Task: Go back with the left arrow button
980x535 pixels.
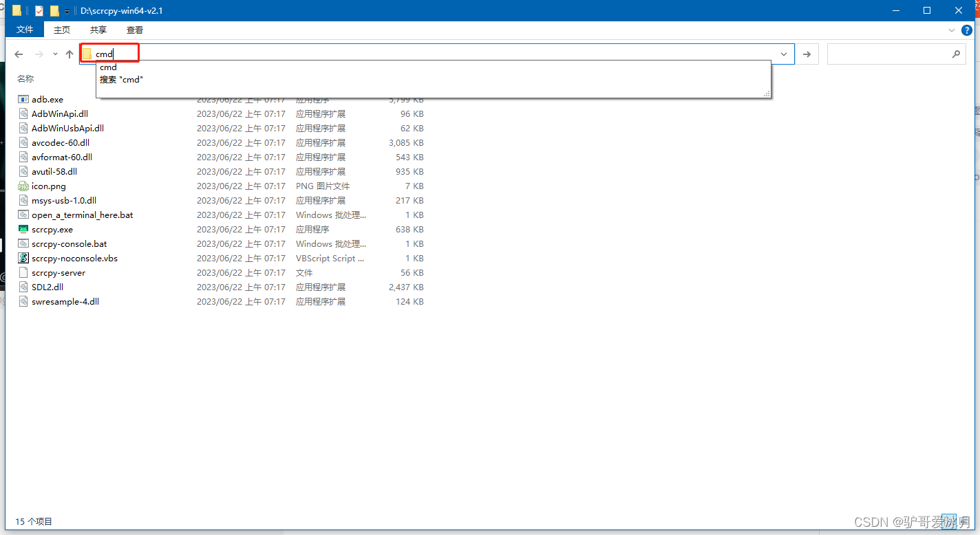Action: click(19, 54)
